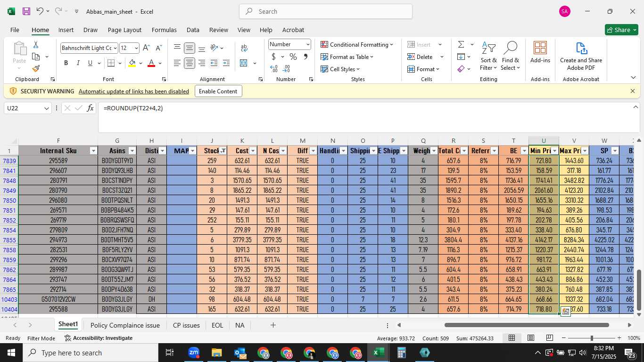Screen dimensions: 644x362
Task: Decrease font size with the small A icon
Action: tap(159, 48)
